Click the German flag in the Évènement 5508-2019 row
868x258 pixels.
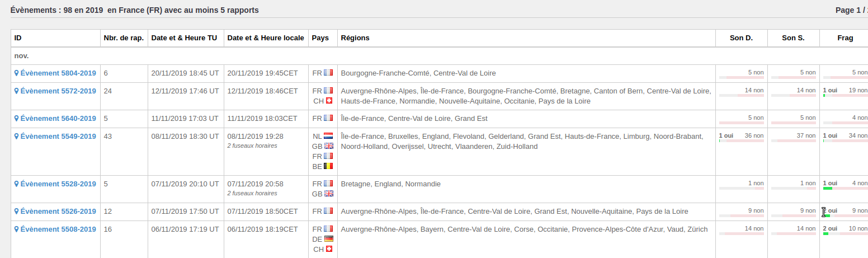(328, 239)
